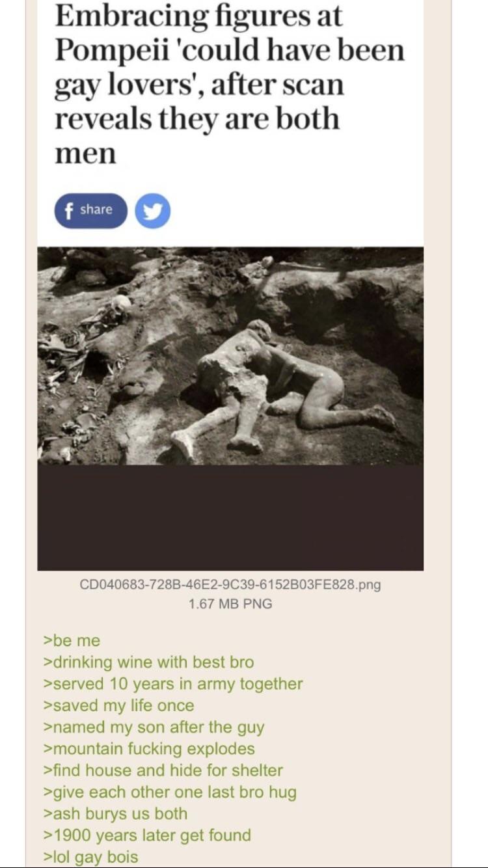The image size is (488, 868).
Task: Click the word 'share' in share button
Action: tap(96, 210)
